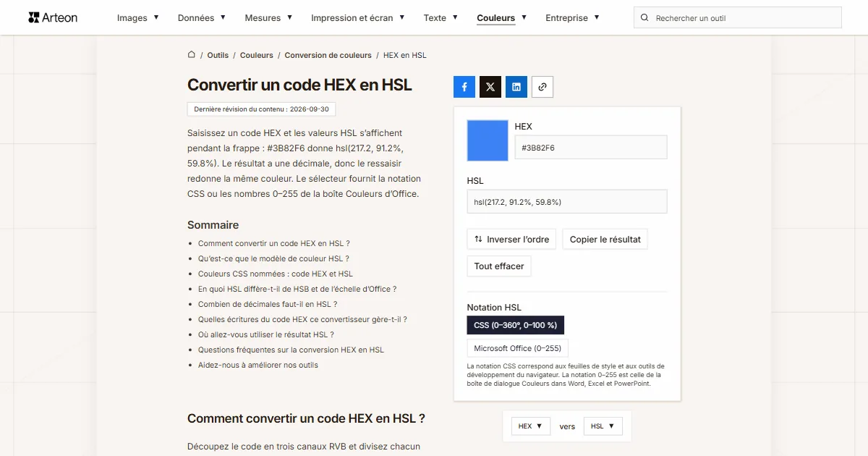Click the HEX en HSL breadcrumb text
The image size is (868, 456).
click(404, 55)
